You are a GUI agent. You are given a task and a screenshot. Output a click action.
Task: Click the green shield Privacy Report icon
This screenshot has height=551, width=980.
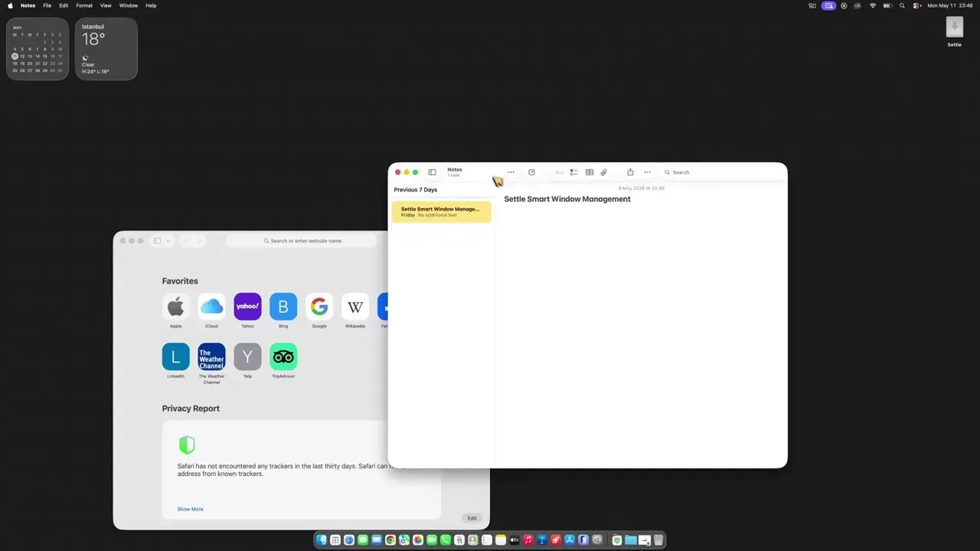(187, 445)
